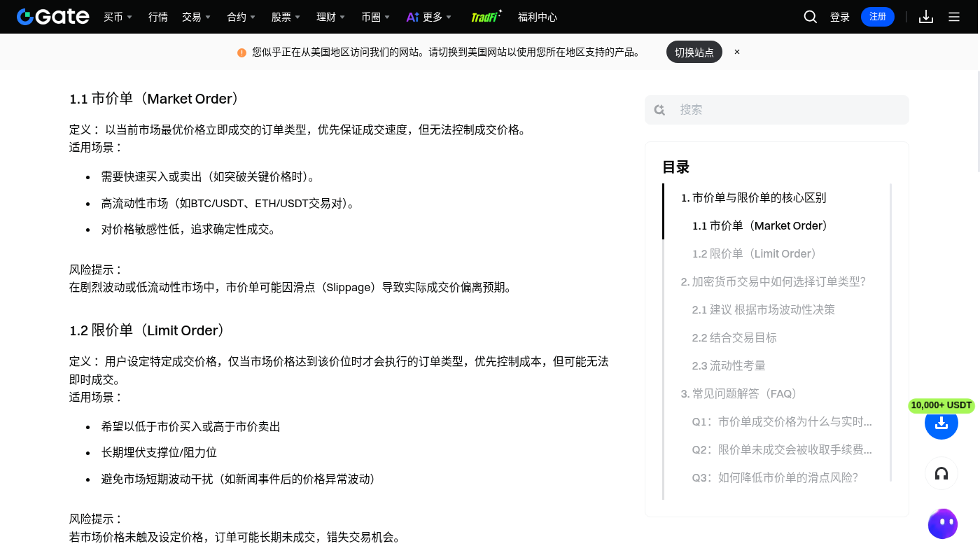The image size is (980, 560).
Task: Open the TradFi logo link
Action: point(486,16)
